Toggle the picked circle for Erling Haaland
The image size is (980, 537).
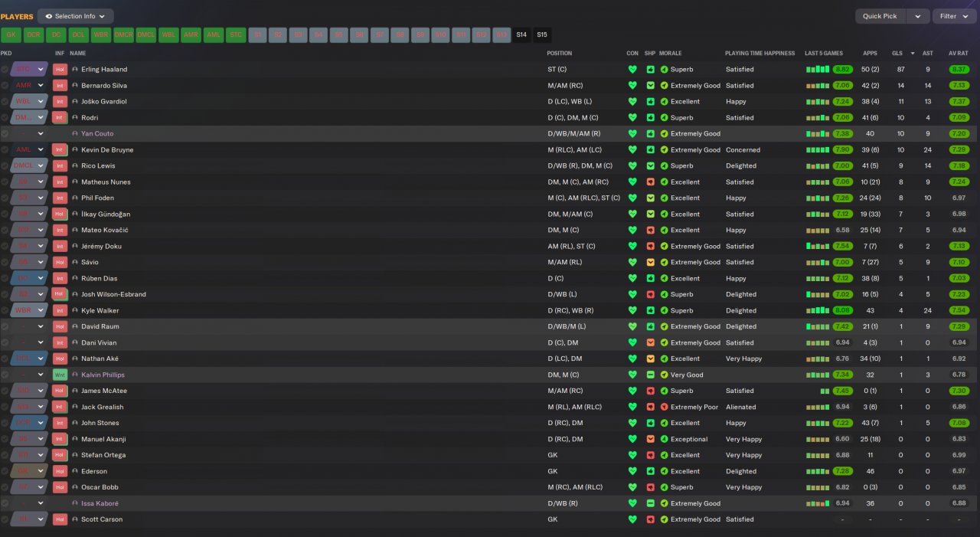point(5,70)
